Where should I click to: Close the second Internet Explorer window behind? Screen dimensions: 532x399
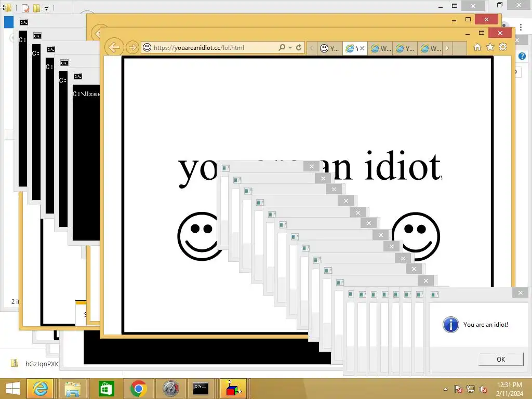(486, 19)
